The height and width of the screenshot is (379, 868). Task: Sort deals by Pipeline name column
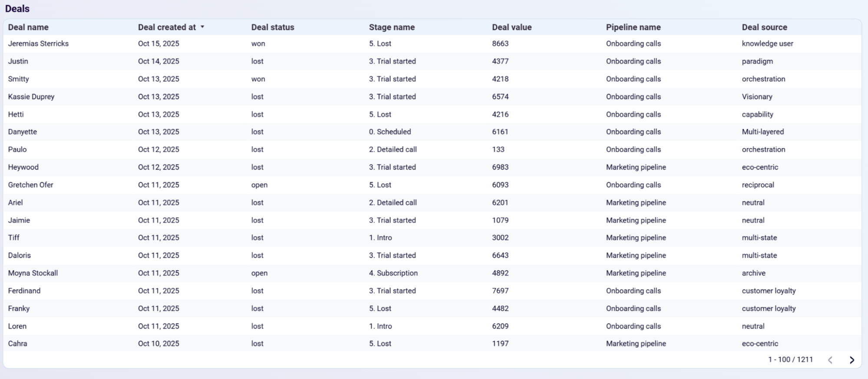tap(634, 27)
